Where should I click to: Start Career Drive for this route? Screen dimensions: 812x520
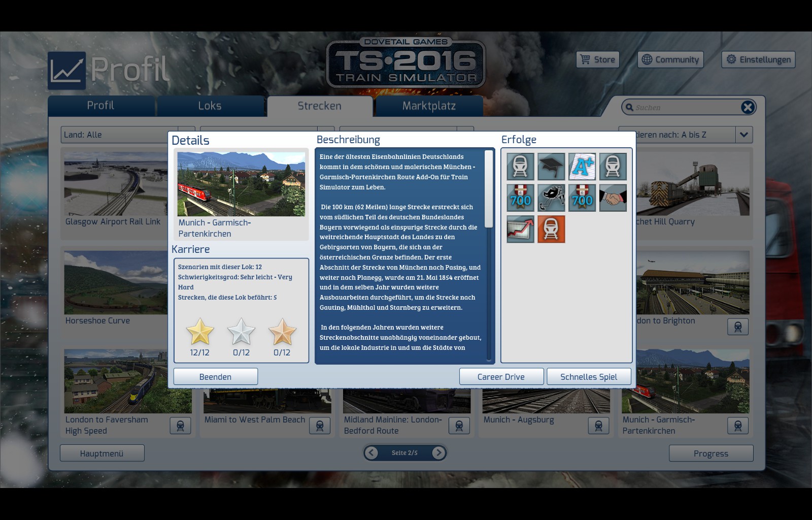[501, 377]
